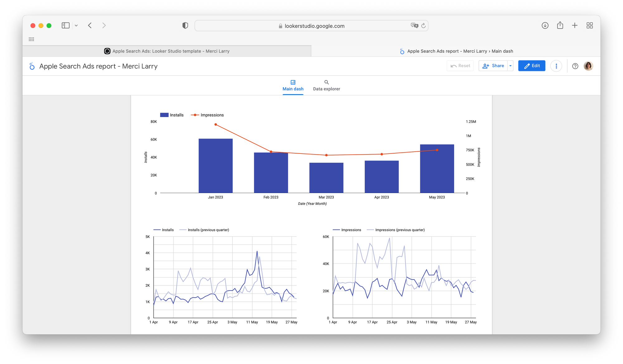The height and width of the screenshot is (364, 623).
Task: Open the help question mark icon
Action: click(575, 66)
